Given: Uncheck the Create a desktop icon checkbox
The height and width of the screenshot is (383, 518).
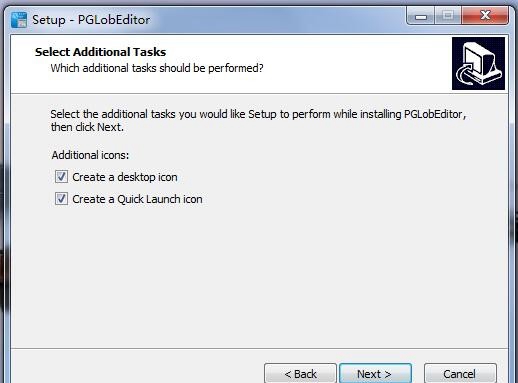Looking at the screenshot, I should click(x=61, y=177).
